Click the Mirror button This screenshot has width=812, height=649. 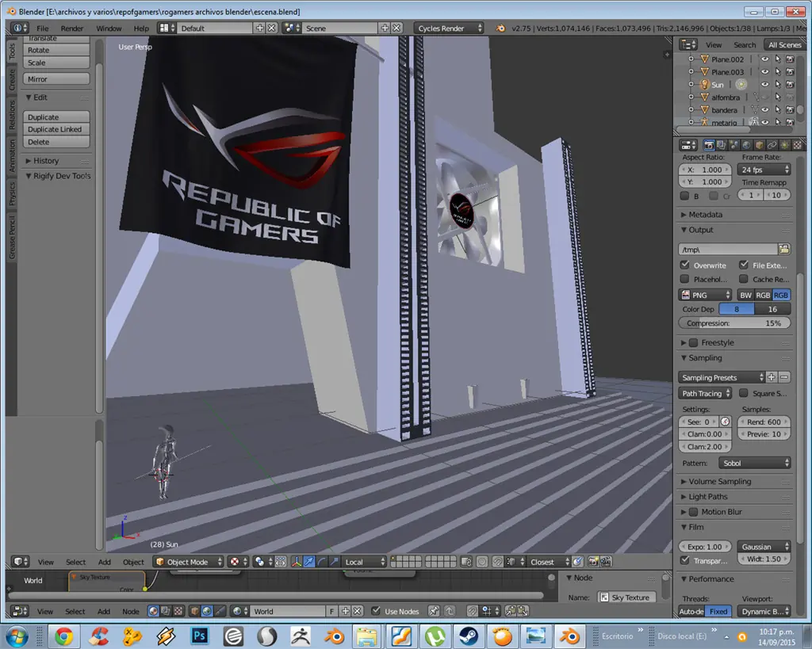pos(56,78)
